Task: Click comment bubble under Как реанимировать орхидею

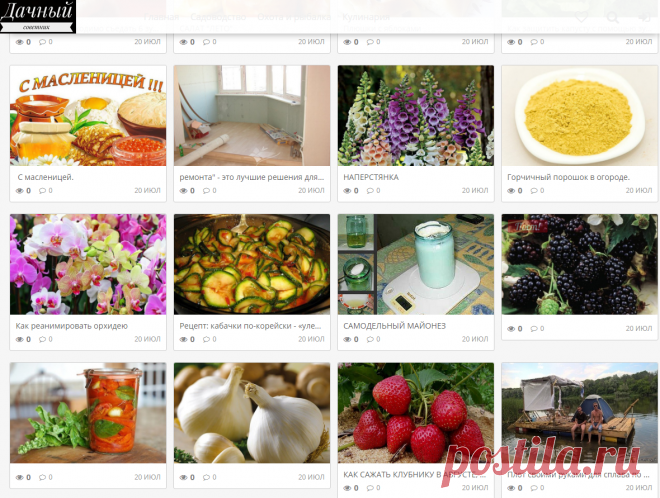Action: (x=43, y=339)
